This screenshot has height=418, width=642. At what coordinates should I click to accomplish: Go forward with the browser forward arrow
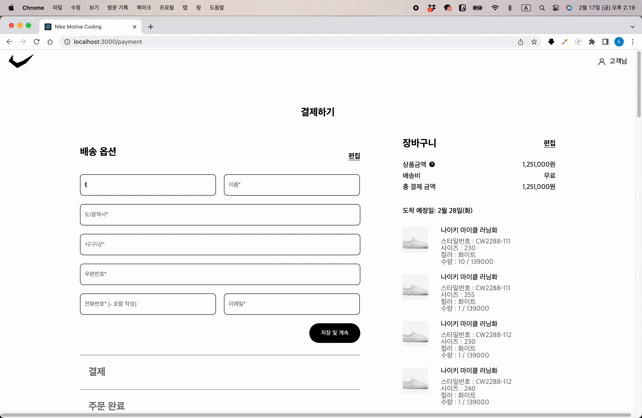coord(23,42)
